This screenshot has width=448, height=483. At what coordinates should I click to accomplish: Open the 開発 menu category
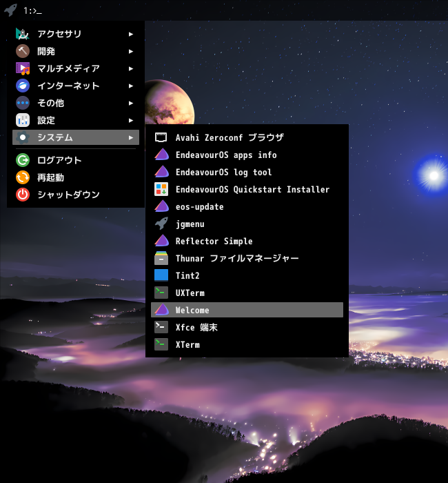point(76,51)
